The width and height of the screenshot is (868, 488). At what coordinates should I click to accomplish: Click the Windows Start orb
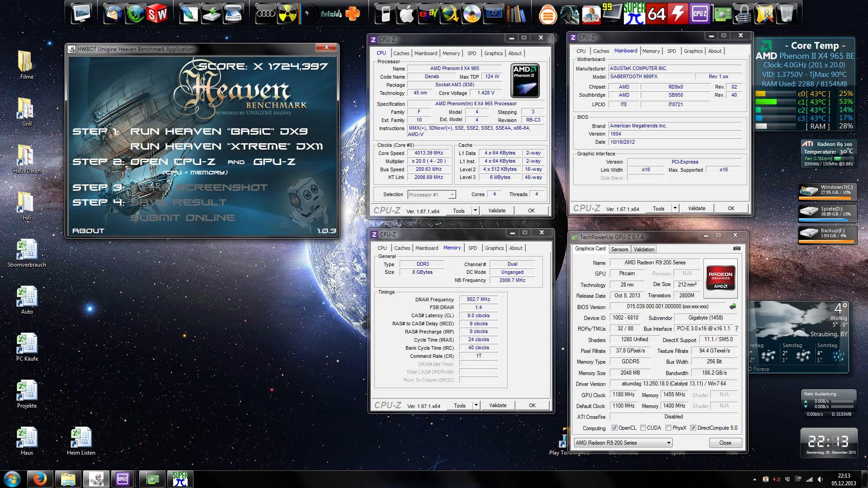pyautogui.click(x=12, y=479)
